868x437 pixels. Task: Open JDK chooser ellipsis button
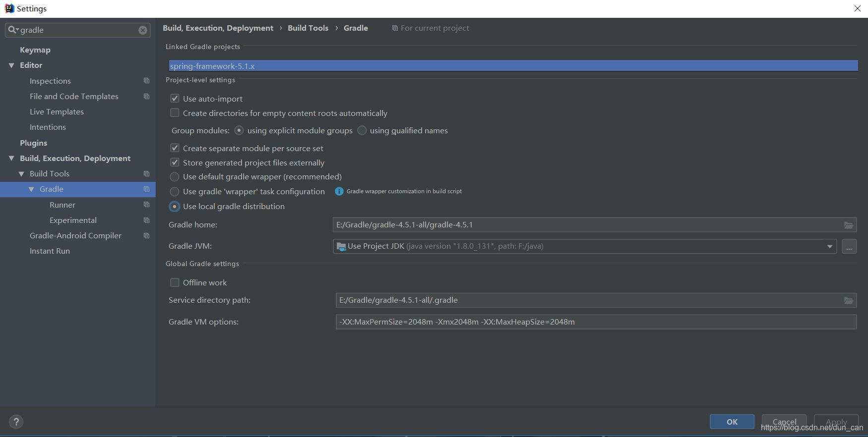pyautogui.click(x=849, y=246)
